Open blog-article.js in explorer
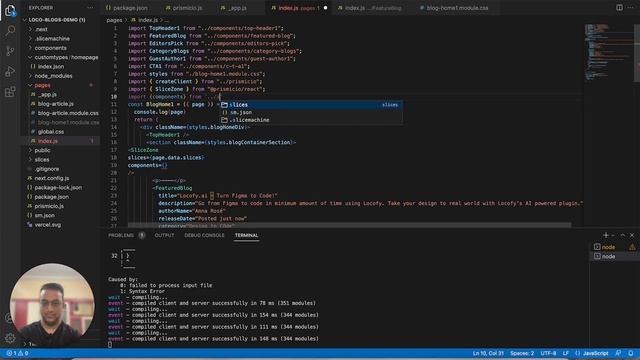The width and height of the screenshot is (640, 360). 56,104
